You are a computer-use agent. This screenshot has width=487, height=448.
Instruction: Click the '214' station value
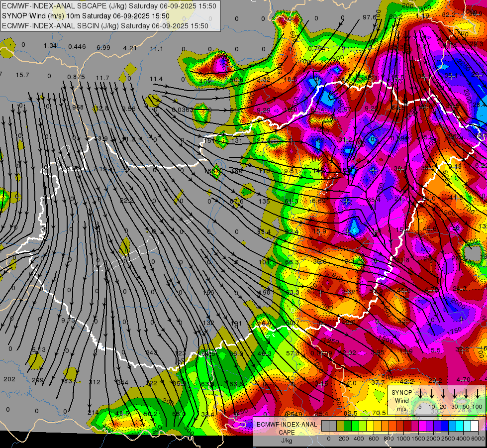tap(93, 413)
